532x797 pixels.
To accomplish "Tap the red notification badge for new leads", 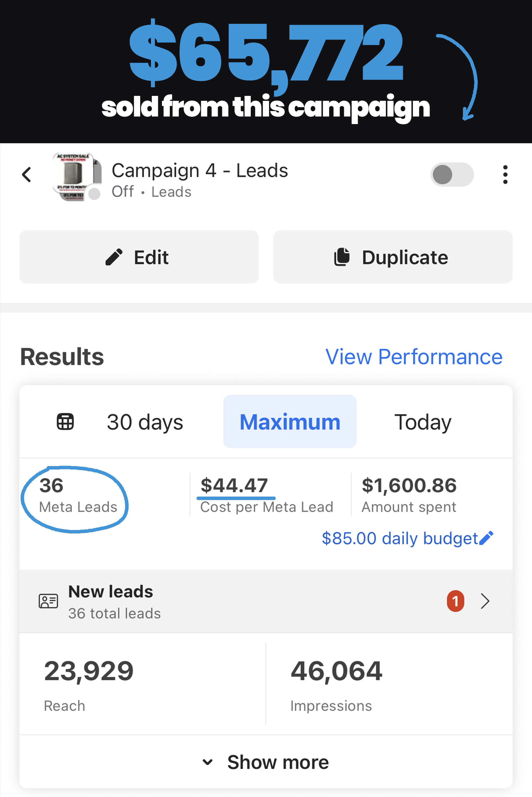I will 455,601.
